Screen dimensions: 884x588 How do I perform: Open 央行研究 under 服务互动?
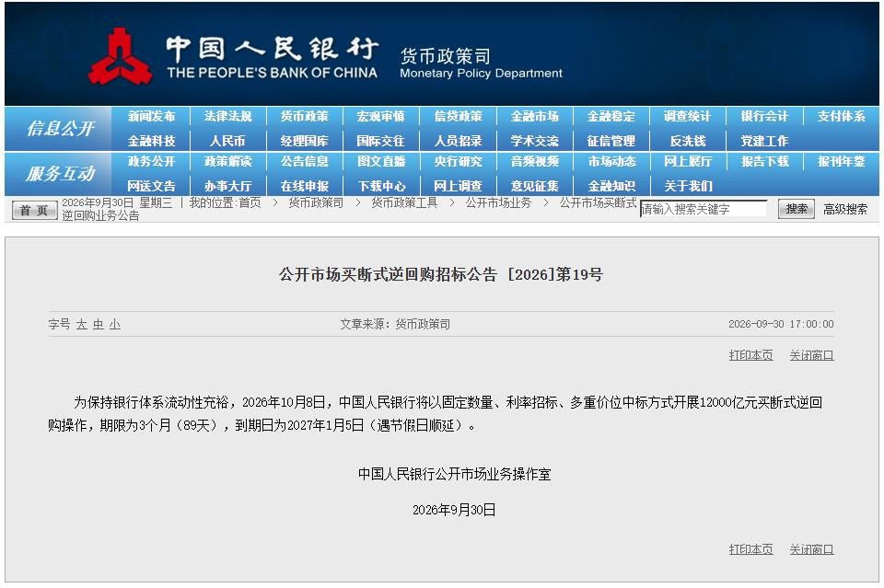point(458,162)
